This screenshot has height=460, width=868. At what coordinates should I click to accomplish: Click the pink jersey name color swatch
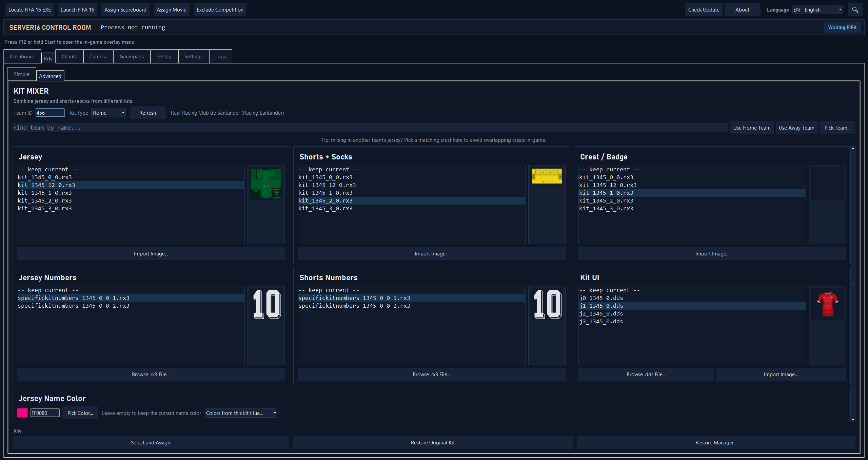pos(22,413)
